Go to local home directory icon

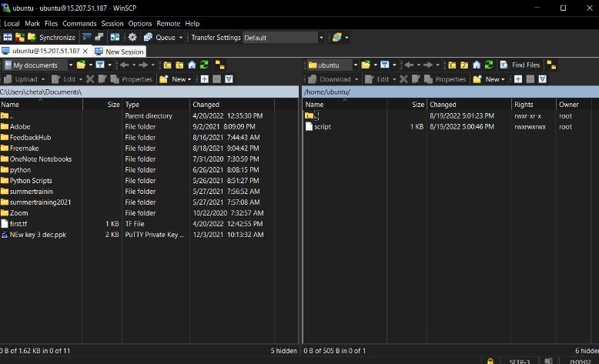pos(192,65)
